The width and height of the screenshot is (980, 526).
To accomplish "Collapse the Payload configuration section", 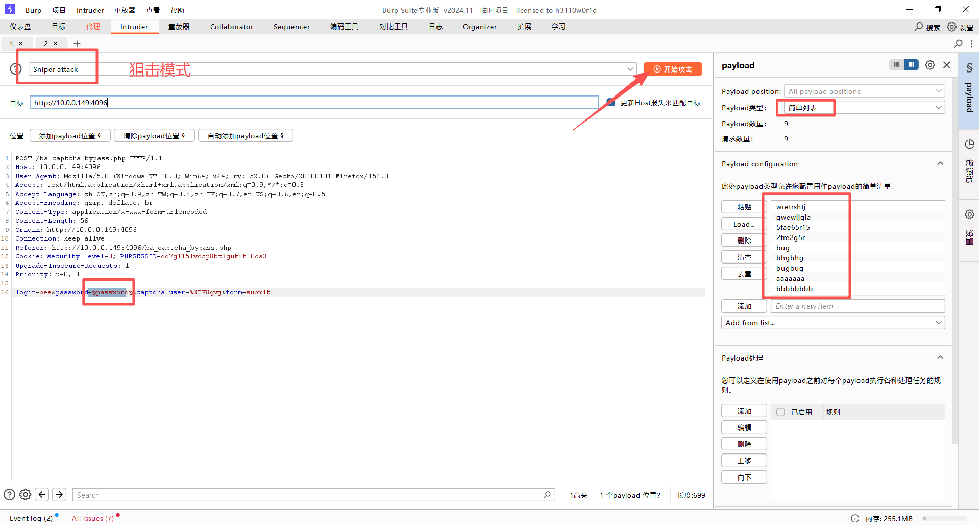I will point(940,163).
